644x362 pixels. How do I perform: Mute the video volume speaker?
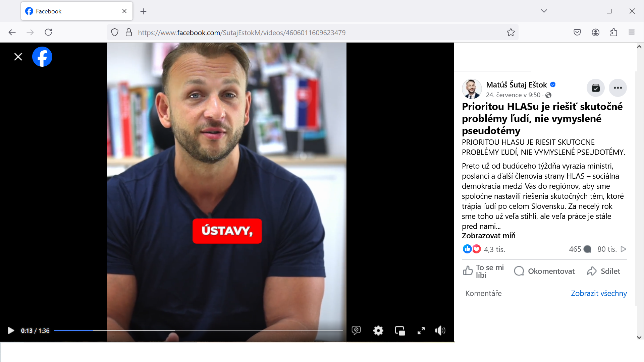pyautogui.click(x=440, y=330)
